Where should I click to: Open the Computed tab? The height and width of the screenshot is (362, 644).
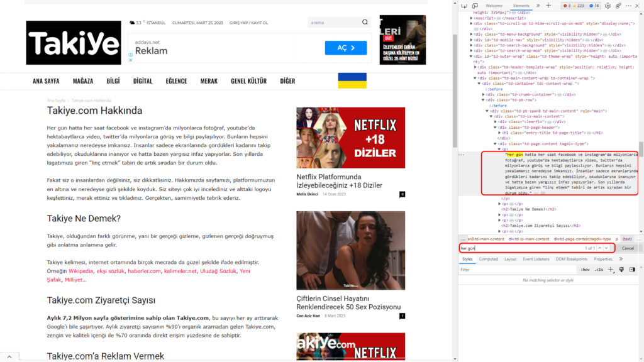[488, 259]
